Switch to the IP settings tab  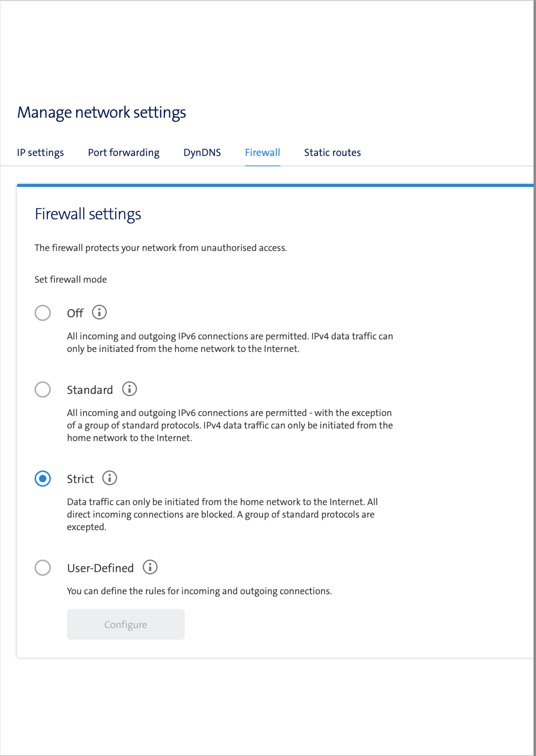pos(40,152)
